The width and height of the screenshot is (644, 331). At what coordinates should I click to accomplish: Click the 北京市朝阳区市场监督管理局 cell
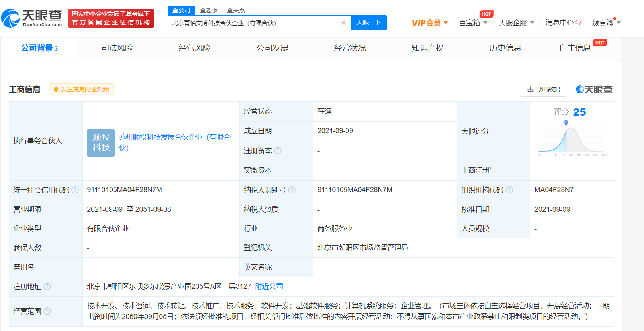[x=362, y=248]
